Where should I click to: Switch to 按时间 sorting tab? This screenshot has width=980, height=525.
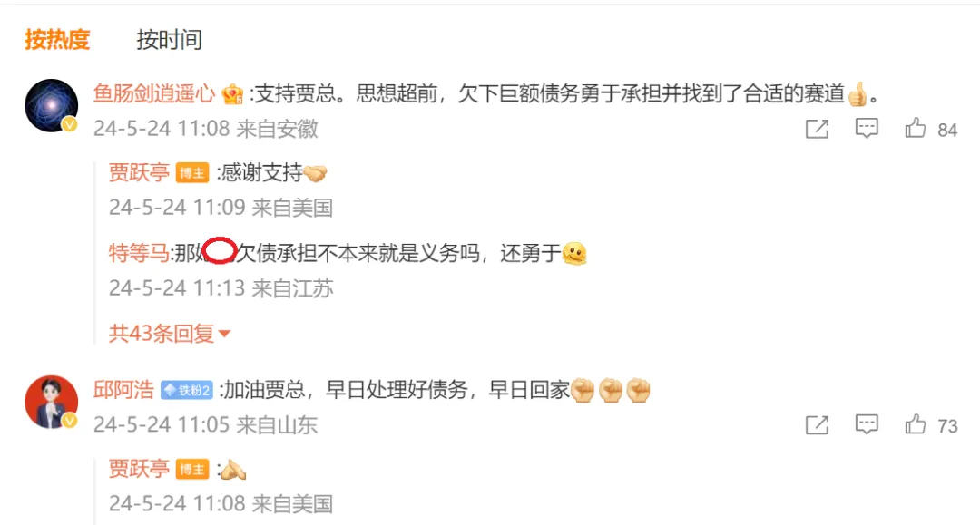169,39
